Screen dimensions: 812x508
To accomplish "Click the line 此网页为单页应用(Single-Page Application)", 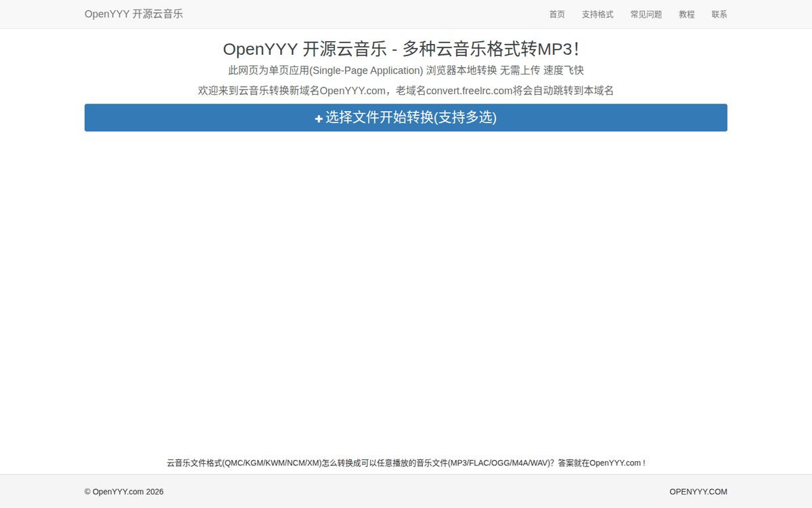I will click(x=406, y=70).
